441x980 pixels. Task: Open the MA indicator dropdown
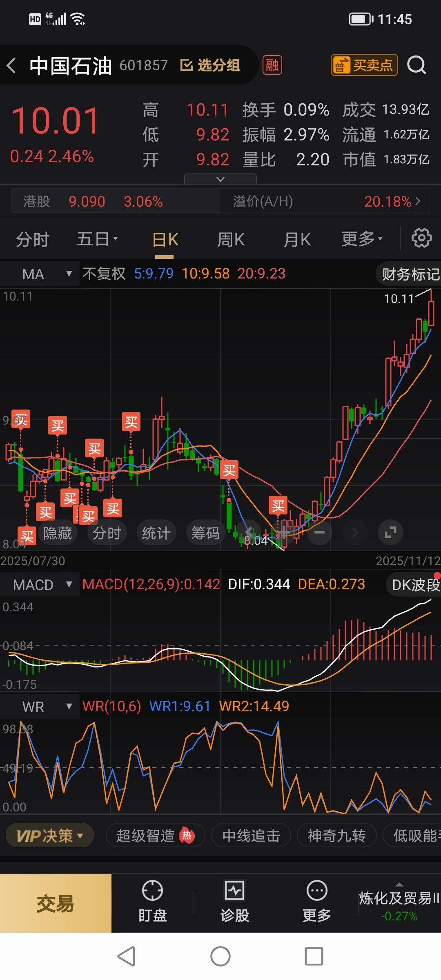(x=40, y=274)
